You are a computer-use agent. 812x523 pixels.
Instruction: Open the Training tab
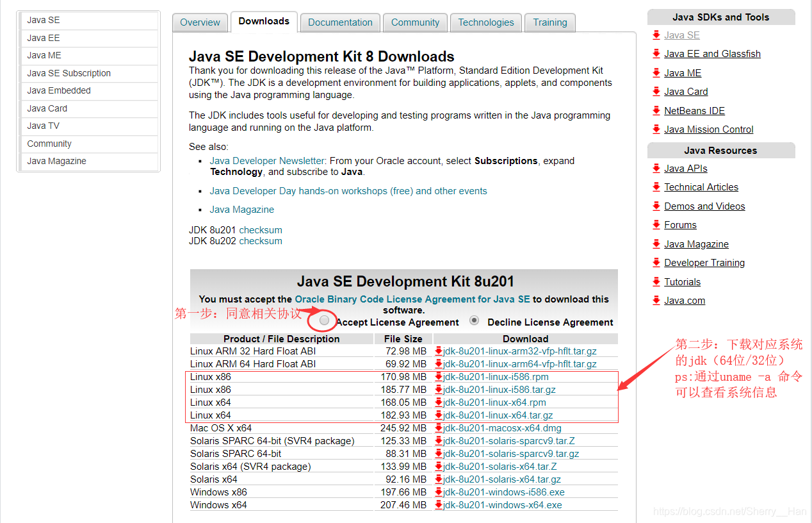click(550, 22)
